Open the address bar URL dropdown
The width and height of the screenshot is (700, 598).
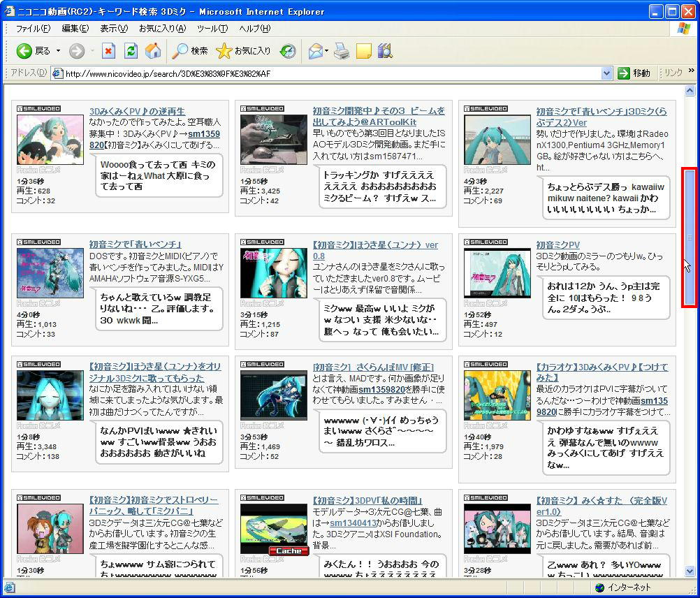click(x=606, y=73)
